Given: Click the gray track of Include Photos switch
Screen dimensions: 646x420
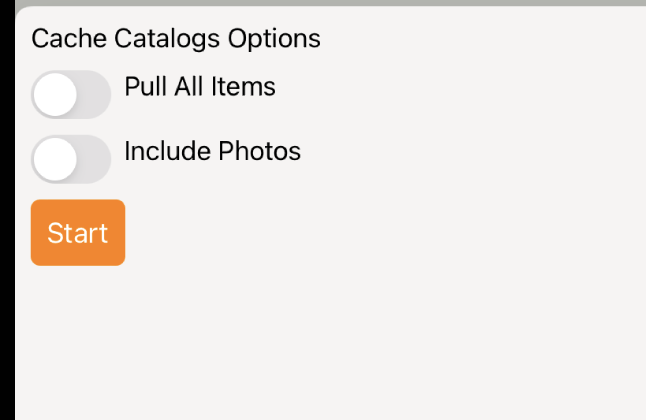Looking at the screenshot, I should point(94,159).
